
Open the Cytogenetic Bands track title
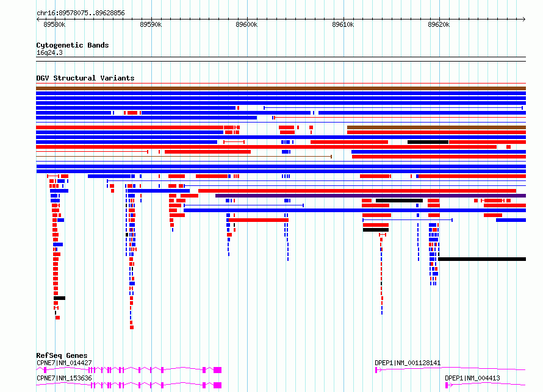(x=73, y=45)
